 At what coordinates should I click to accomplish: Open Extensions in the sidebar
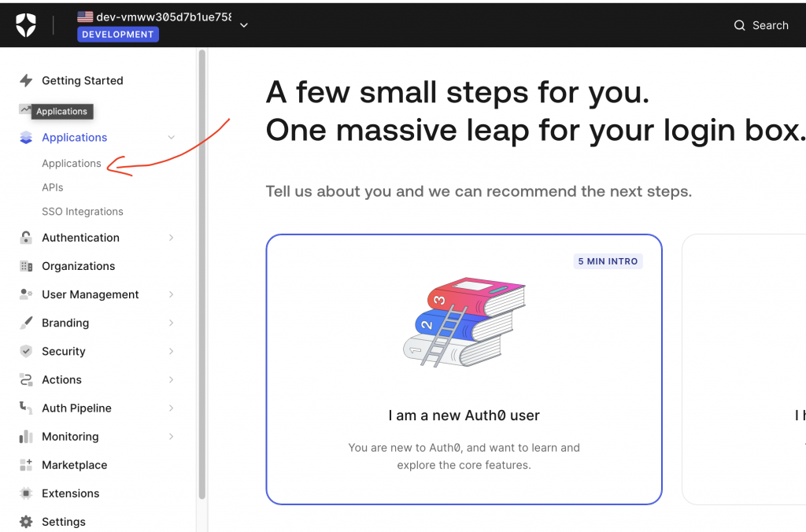(x=70, y=493)
